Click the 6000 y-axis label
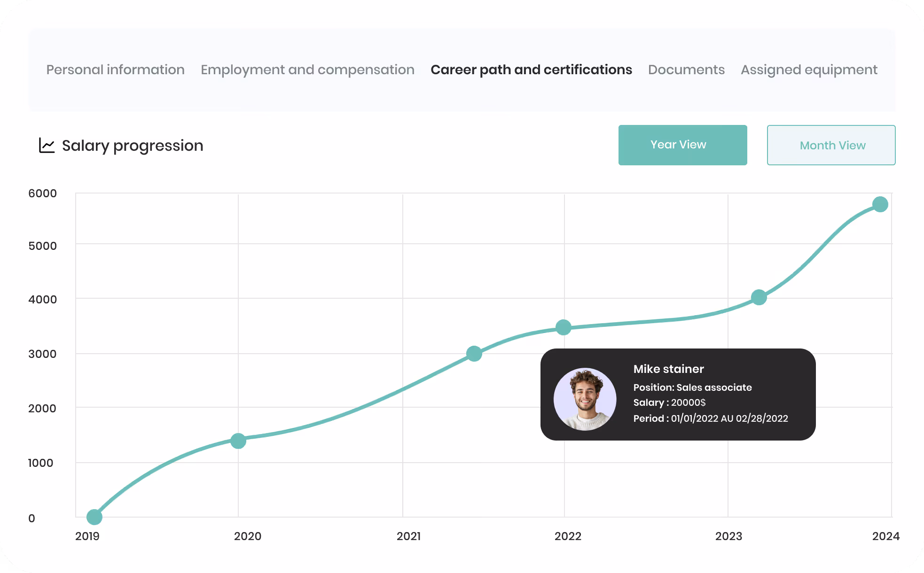Viewport: 924px width, 573px height. [42, 193]
